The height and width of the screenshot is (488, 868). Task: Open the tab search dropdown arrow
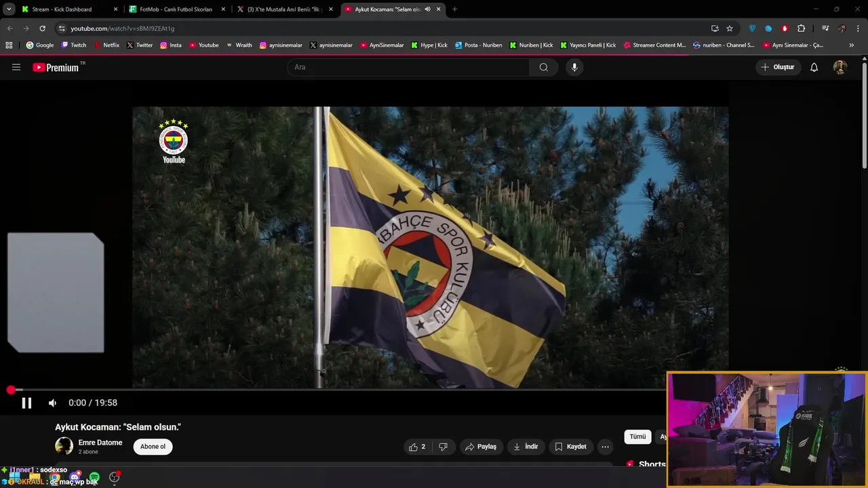(9, 9)
